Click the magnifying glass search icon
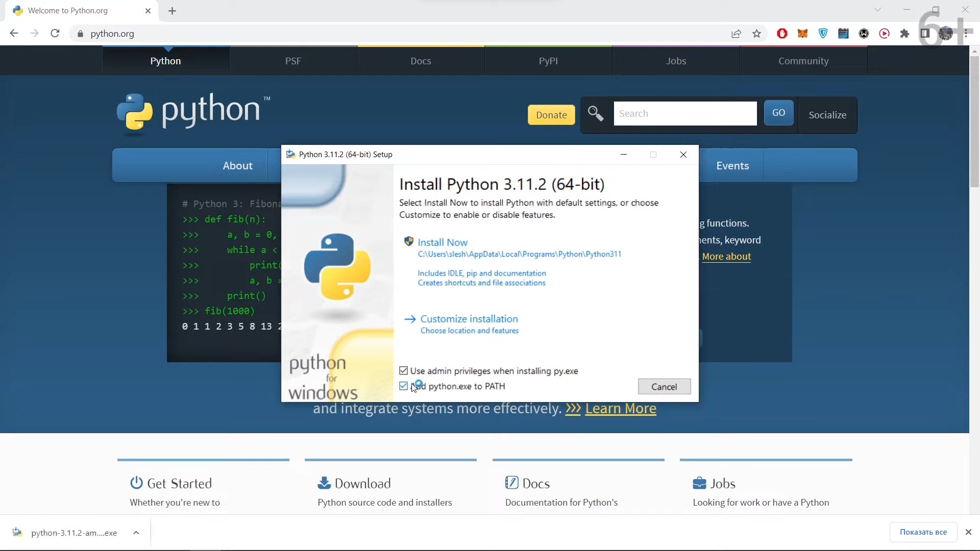The width and height of the screenshot is (980, 551). point(596,113)
